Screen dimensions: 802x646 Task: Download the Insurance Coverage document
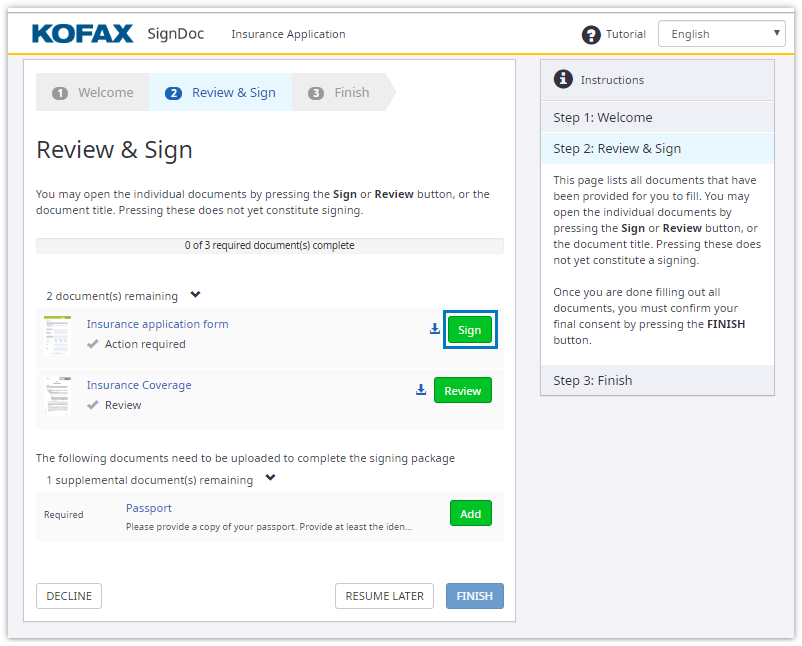click(x=421, y=390)
